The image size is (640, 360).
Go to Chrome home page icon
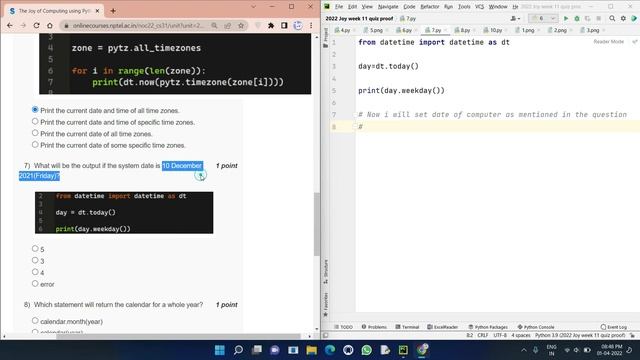[x=49, y=25]
